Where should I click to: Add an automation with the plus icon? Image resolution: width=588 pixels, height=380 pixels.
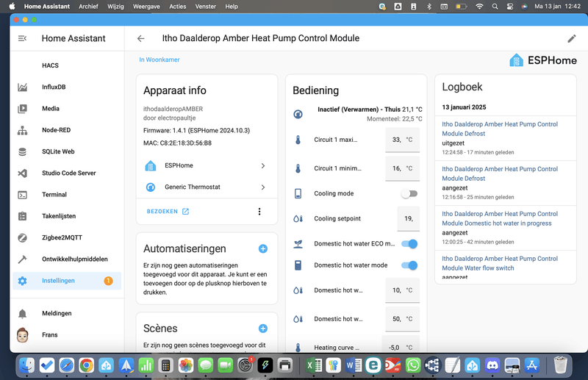263,248
